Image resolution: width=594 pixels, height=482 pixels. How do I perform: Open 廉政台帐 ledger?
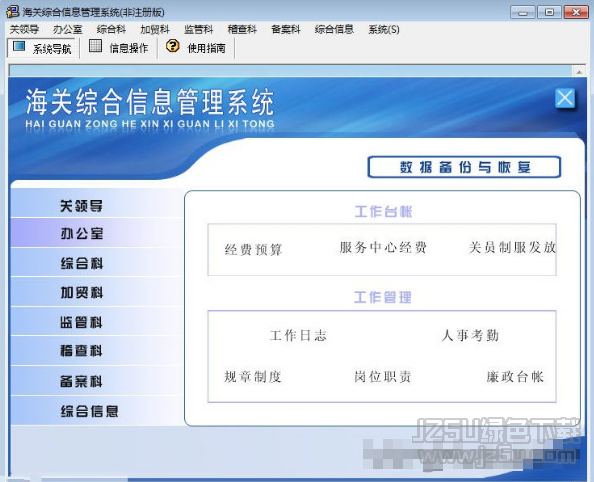coord(515,377)
